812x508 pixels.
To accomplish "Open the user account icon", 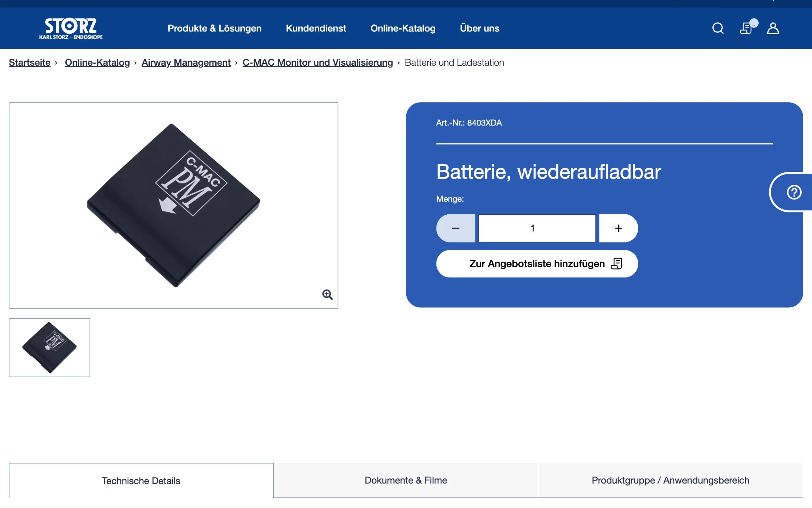I will pos(773,28).
